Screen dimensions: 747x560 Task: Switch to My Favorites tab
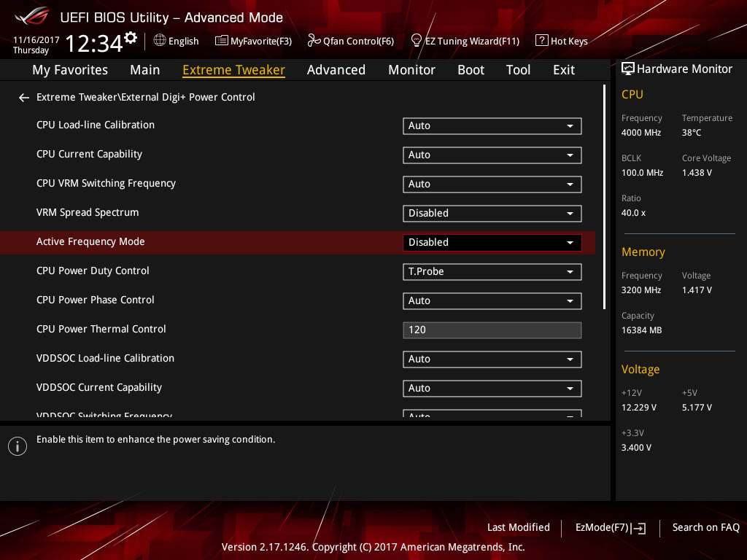pyautogui.click(x=70, y=70)
